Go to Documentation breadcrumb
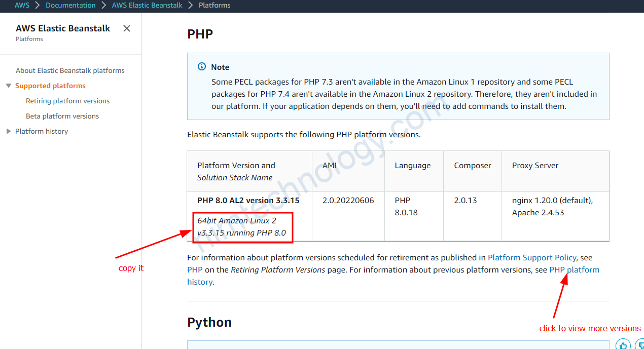The width and height of the screenshot is (644, 349). point(70,5)
